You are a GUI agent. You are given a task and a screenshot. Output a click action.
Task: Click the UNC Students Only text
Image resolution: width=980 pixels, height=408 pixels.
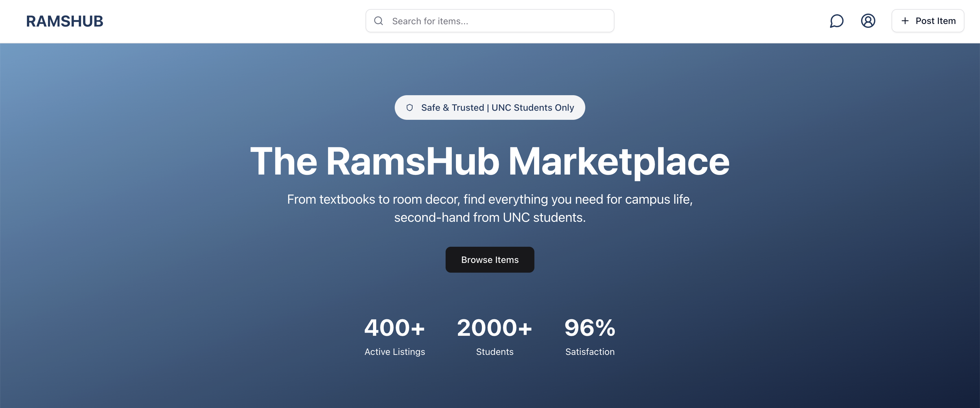coord(532,108)
